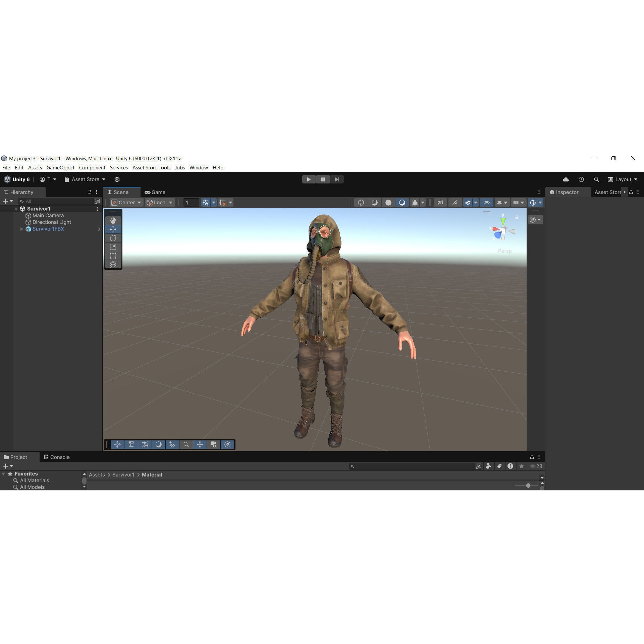The height and width of the screenshot is (644, 644).
Task: Select Main Camera in Hierarchy
Action: coord(48,215)
